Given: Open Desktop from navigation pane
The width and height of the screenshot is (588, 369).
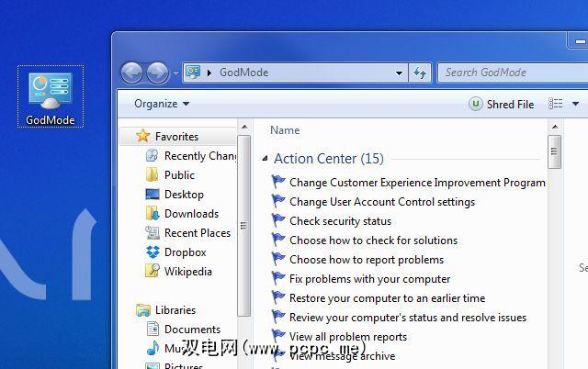Looking at the screenshot, I should 184,195.
